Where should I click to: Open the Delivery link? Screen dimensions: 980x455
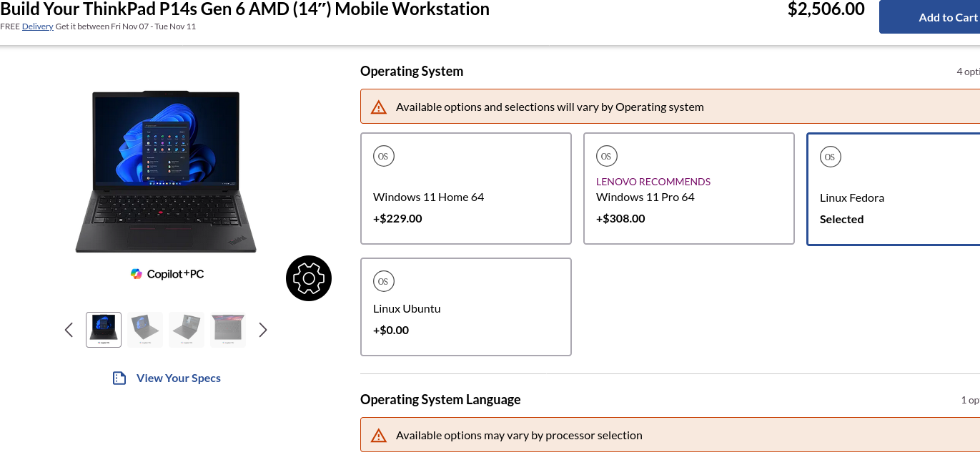click(x=37, y=26)
